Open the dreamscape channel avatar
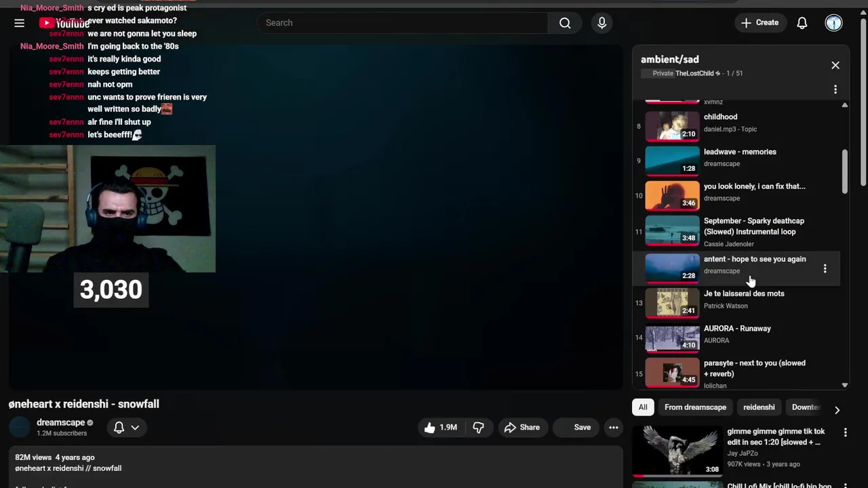The image size is (868, 488). (x=20, y=428)
